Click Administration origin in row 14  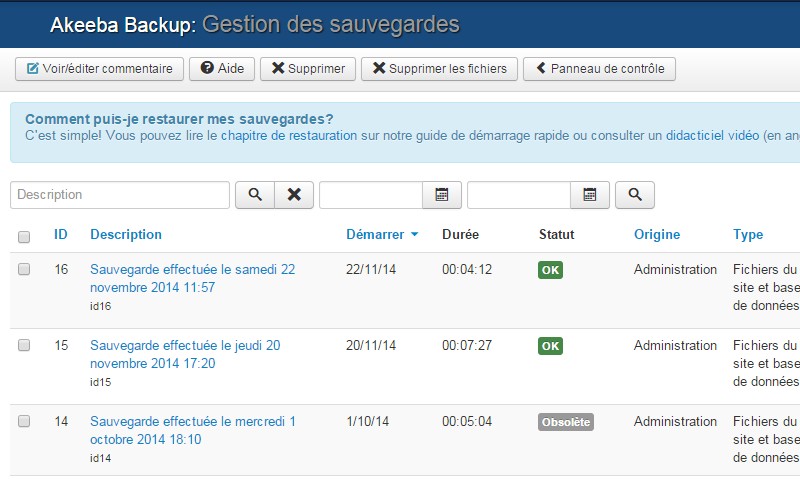tap(675, 421)
